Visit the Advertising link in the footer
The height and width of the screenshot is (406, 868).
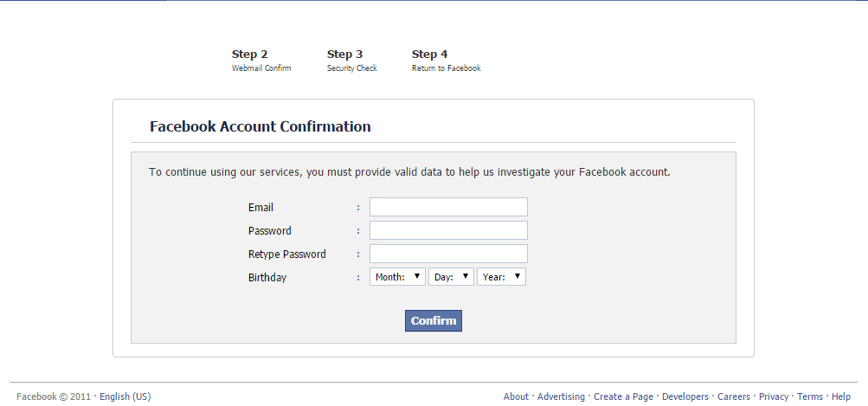[561, 396]
